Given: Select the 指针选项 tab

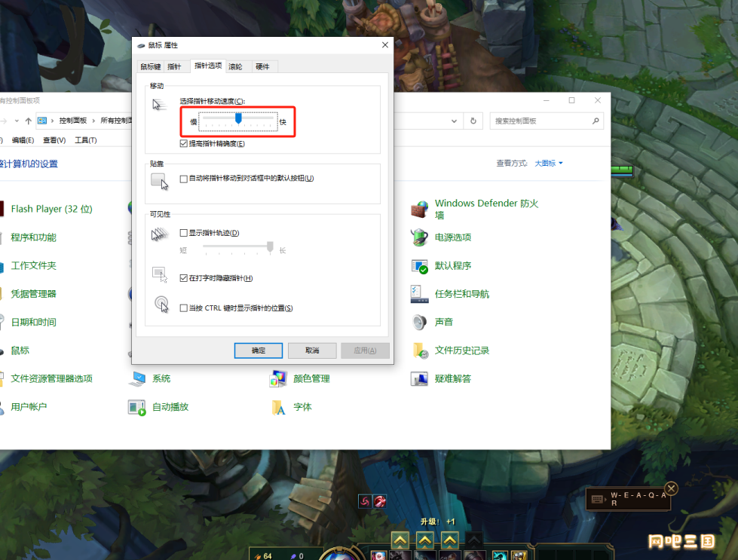Looking at the screenshot, I should pos(208,66).
